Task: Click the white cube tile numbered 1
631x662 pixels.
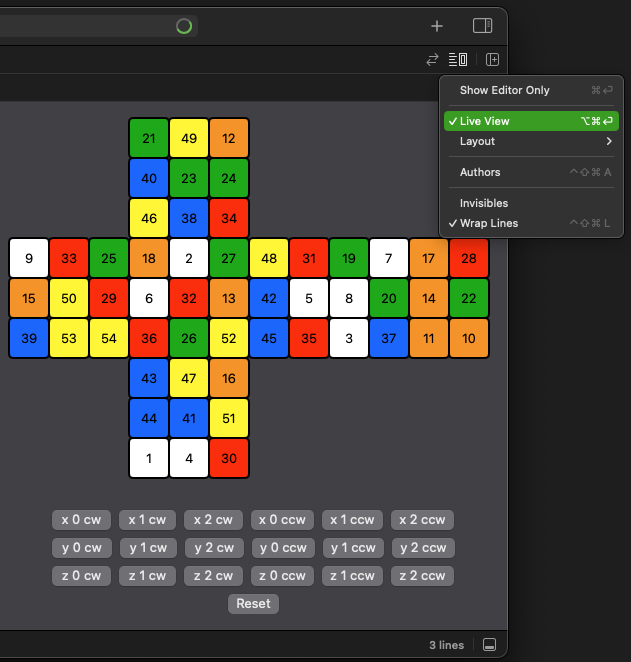Action: point(149,459)
